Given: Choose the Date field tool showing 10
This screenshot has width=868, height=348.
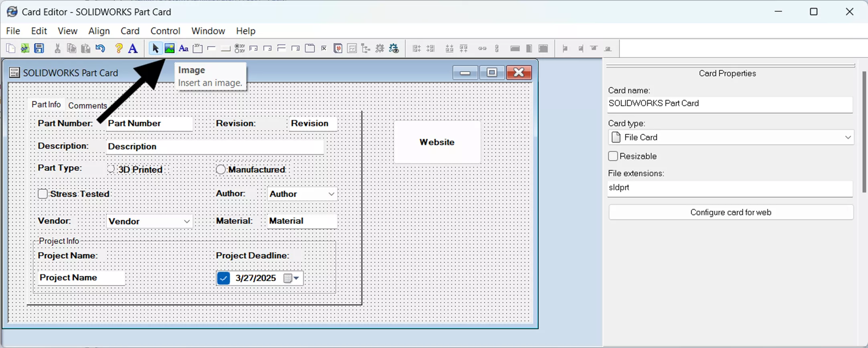Looking at the screenshot, I should (338, 48).
